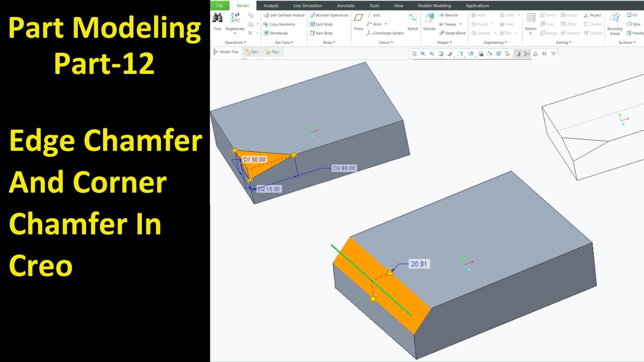Viewport: 644px width, 362px height.
Task: Open the View Manager icon
Action: pos(480,53)
